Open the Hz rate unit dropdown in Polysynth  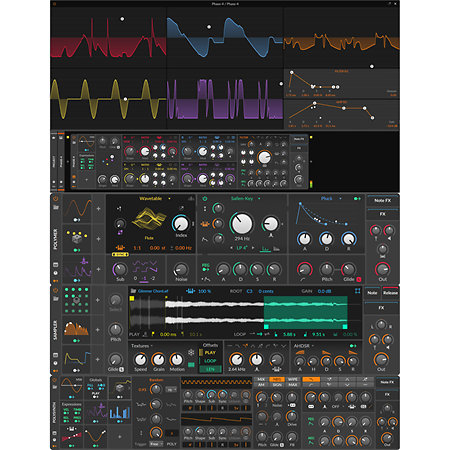pos(171,389)
